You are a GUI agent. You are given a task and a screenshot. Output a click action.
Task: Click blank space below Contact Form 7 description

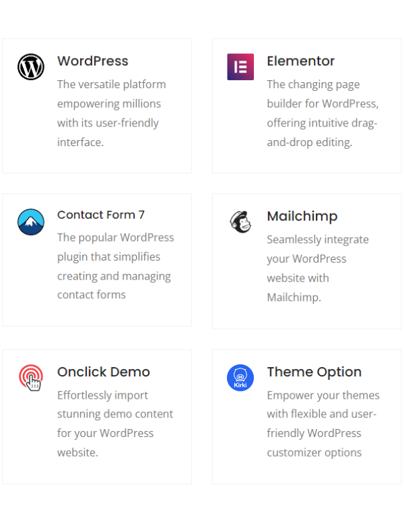[x=97, y=313]
